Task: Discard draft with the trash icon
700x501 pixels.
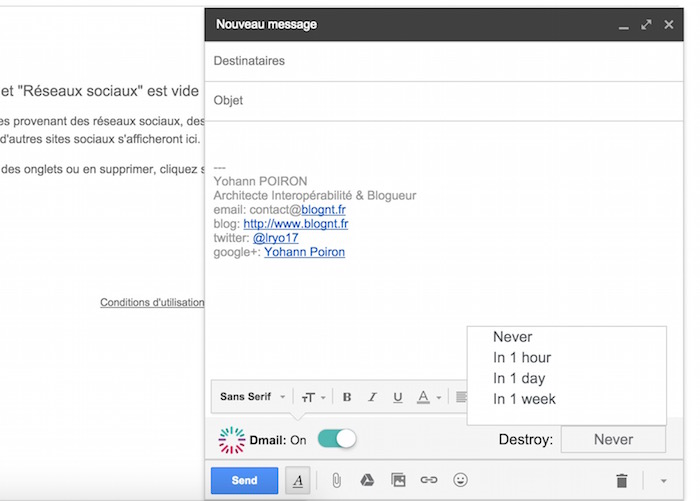Action: [621, 481]
